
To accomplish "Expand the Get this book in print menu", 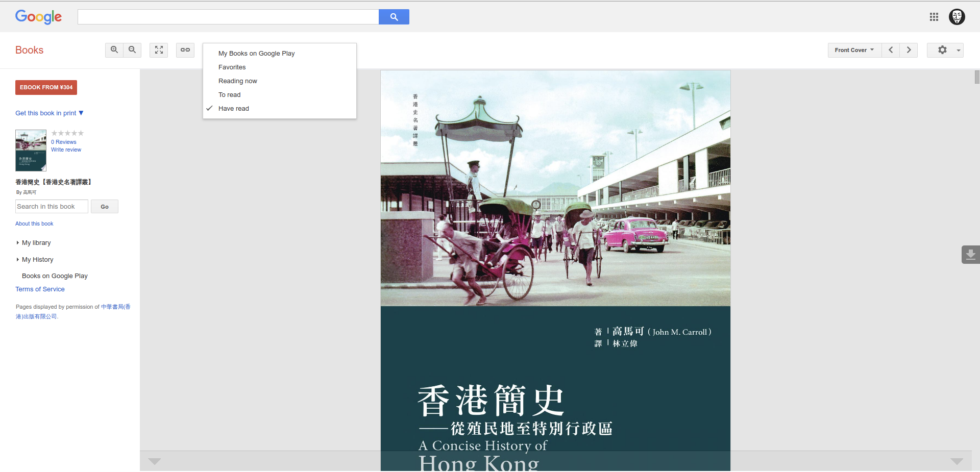I will coord(50,113).
